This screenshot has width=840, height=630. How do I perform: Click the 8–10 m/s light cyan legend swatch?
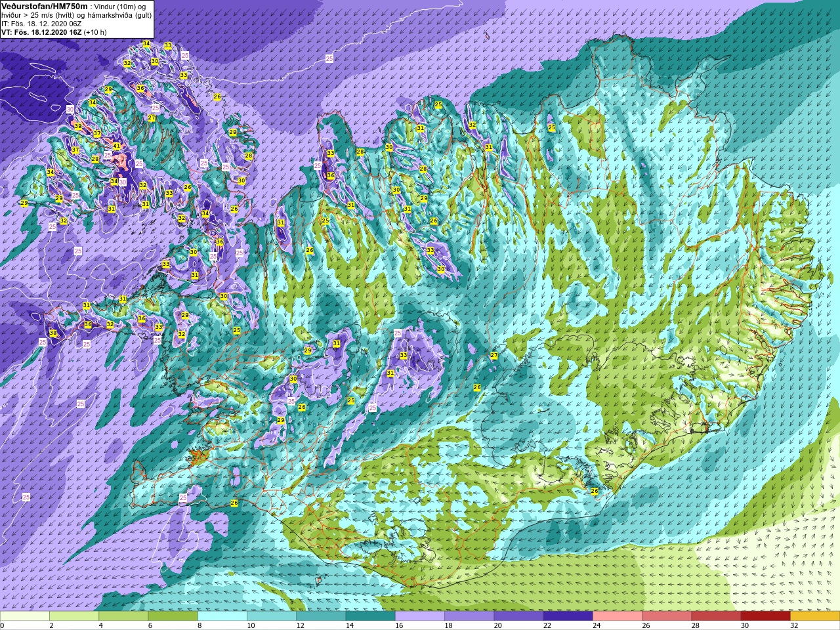[x=222, y=616]
